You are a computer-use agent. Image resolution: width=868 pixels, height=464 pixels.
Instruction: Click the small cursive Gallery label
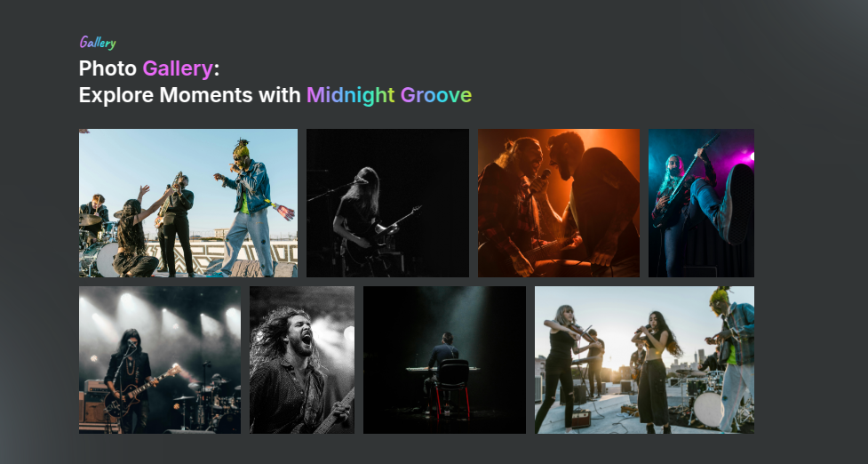click(x=98, y=43)
